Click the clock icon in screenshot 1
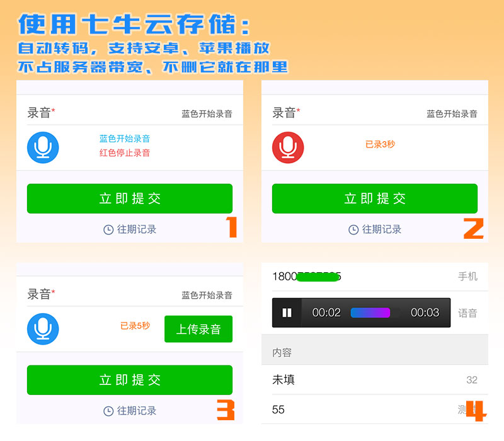 coord(108,230)
